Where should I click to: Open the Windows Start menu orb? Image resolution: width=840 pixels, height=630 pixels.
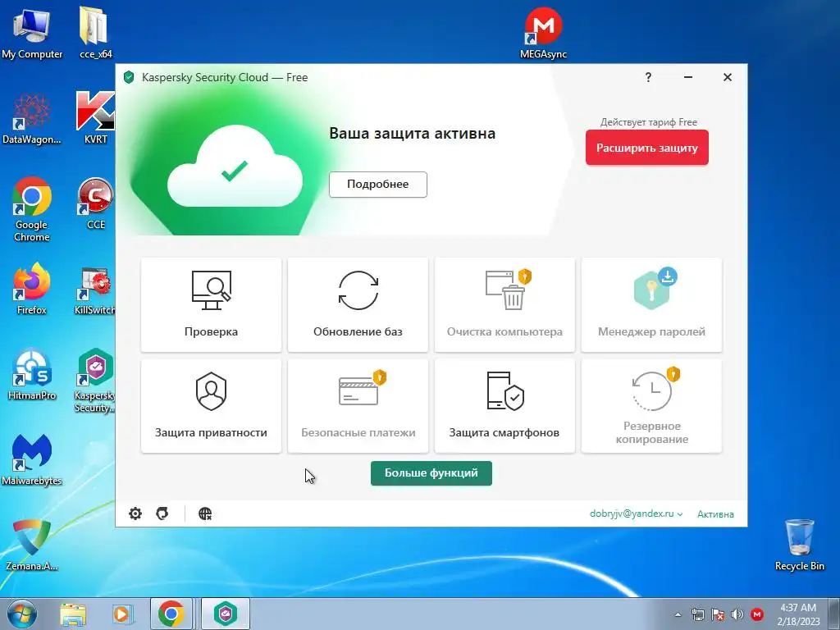click(22, 614)
